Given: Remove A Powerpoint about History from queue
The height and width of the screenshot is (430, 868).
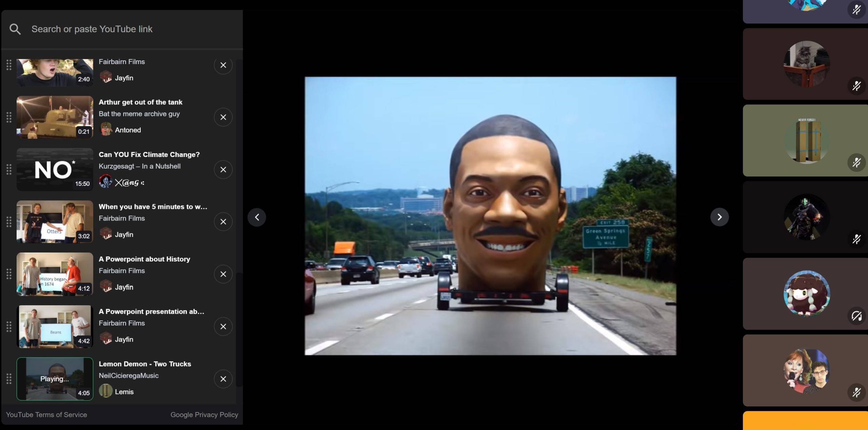Looking at the screenshot, I should pos(223,274).
